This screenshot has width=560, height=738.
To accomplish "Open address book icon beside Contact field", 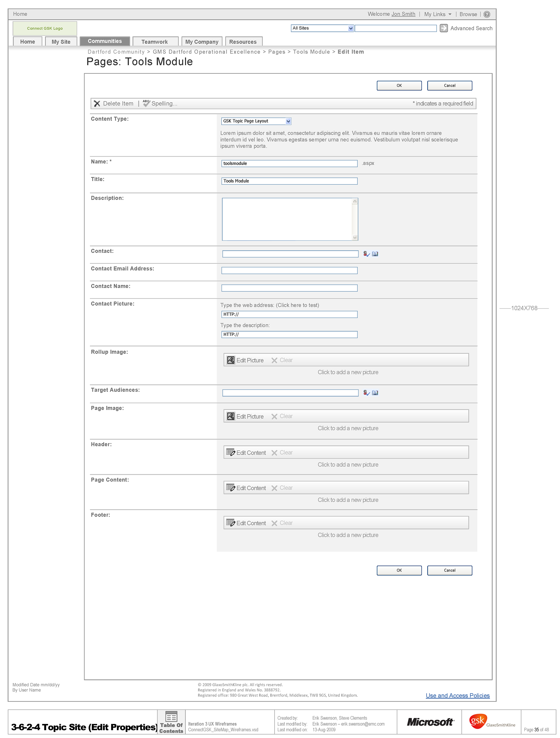I will point(375,254).
